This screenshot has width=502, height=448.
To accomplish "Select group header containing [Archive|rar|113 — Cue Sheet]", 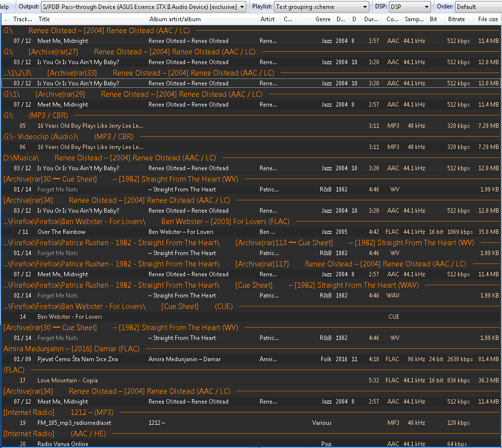I will pos(251,243).
